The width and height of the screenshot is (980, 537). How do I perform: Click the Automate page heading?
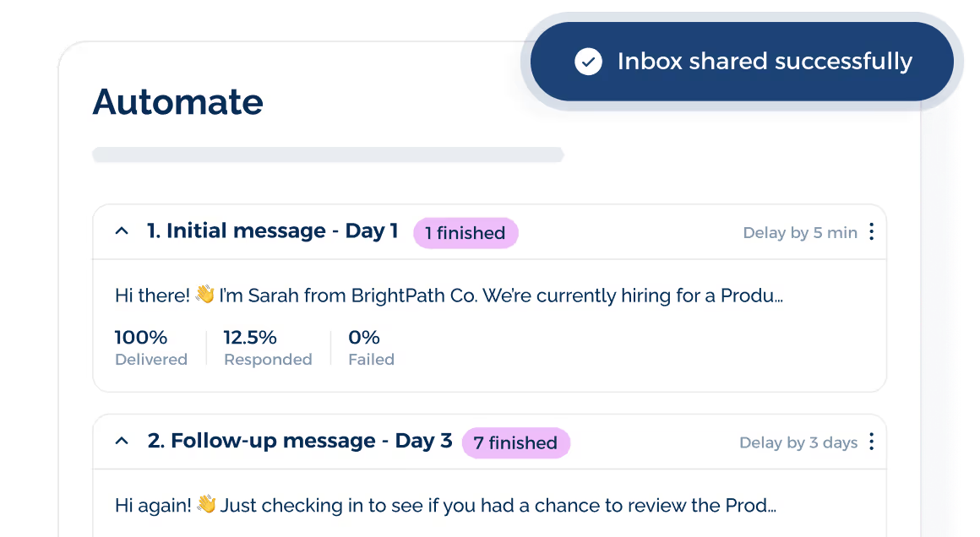tap(177, 102)
